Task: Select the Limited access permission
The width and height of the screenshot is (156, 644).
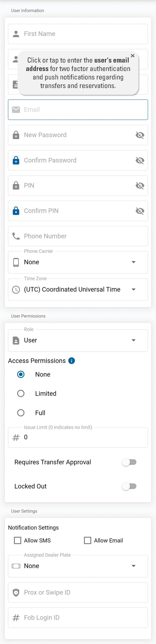Action: coord(21,393)
